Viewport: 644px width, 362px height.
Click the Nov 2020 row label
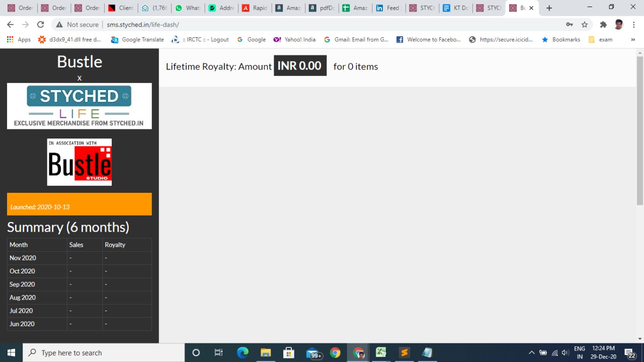point(23,258)
